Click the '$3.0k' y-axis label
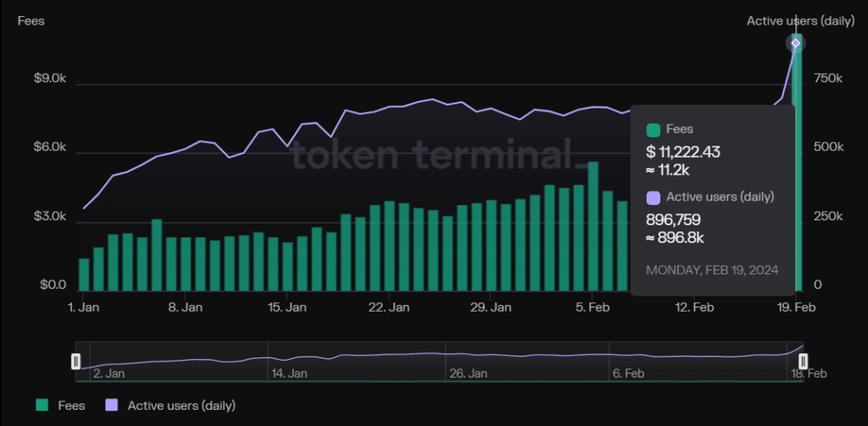Viewport: 868px width, 426px height. pyautogui.click(x=50, y=216)
